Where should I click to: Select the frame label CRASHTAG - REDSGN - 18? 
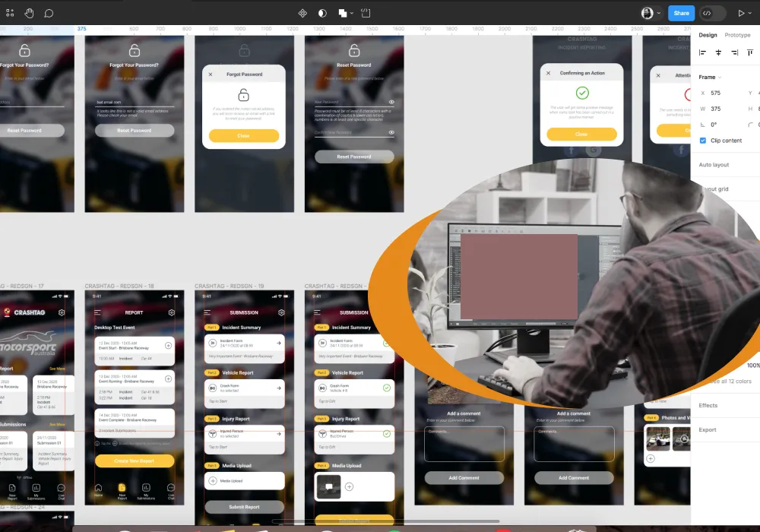click(119, 287)
